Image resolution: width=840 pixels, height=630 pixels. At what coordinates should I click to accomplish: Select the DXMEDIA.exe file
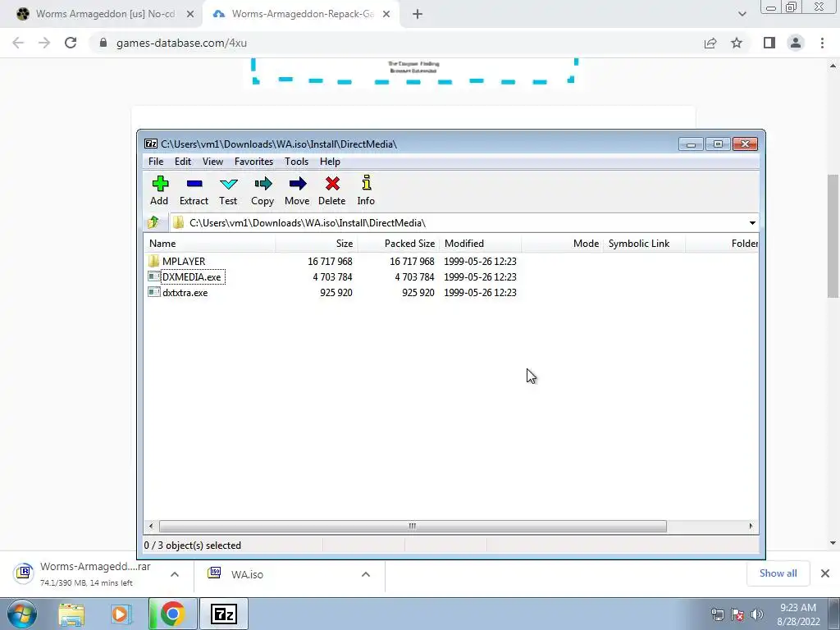coord(191,277)
